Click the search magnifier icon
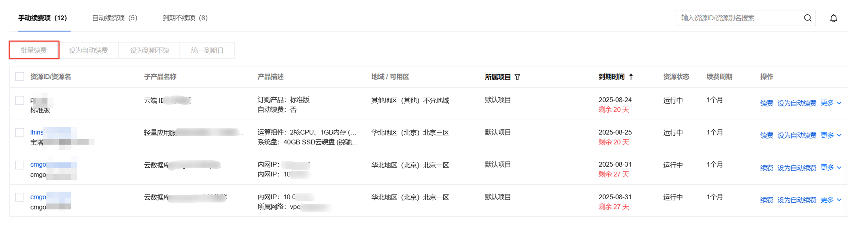This screenshot has height=235, width=868. [x=807, y=18]
